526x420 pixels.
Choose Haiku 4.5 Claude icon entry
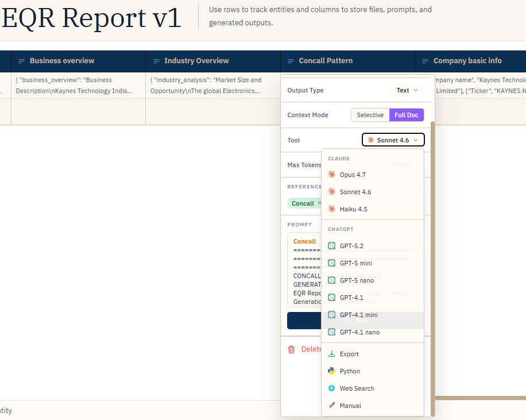point(332,209)
